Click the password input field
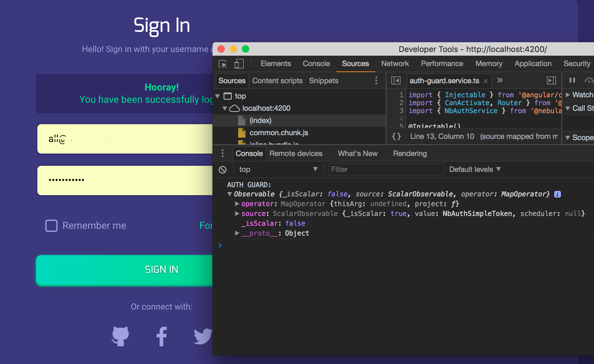Screen dimensions: 594x364 click(x=125, y=180)
